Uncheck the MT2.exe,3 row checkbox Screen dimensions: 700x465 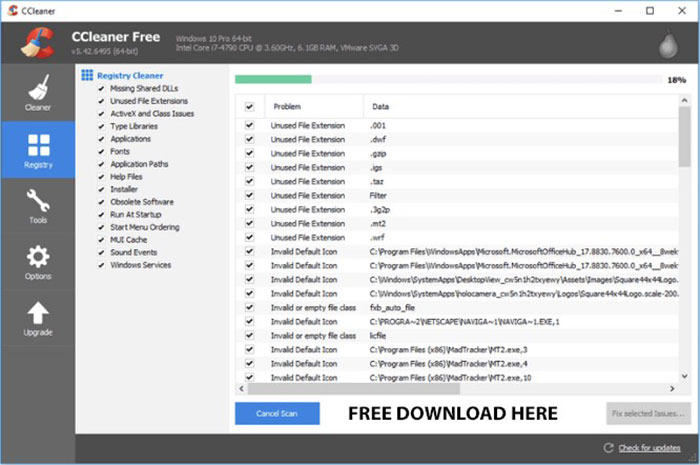click(x=249, y=349)
